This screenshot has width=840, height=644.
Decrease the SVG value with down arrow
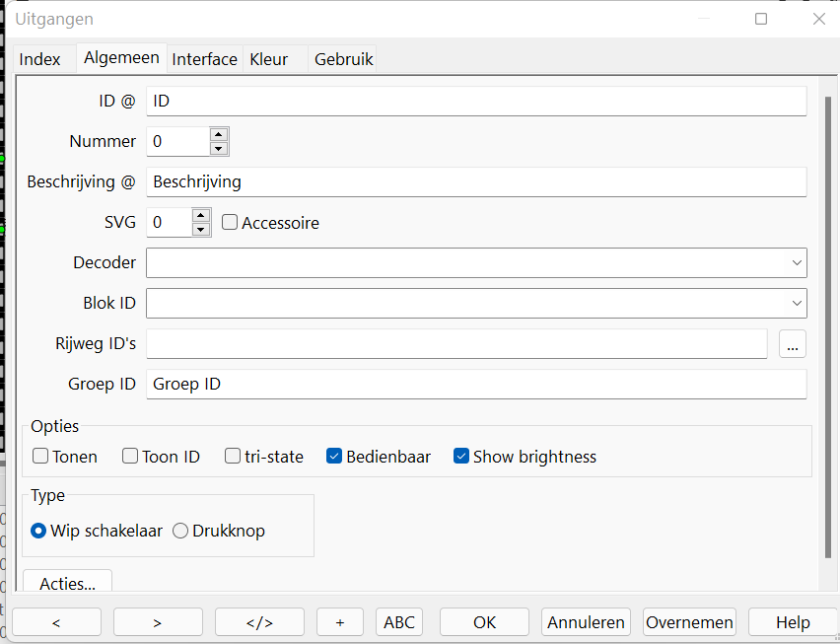coord(201,230)
